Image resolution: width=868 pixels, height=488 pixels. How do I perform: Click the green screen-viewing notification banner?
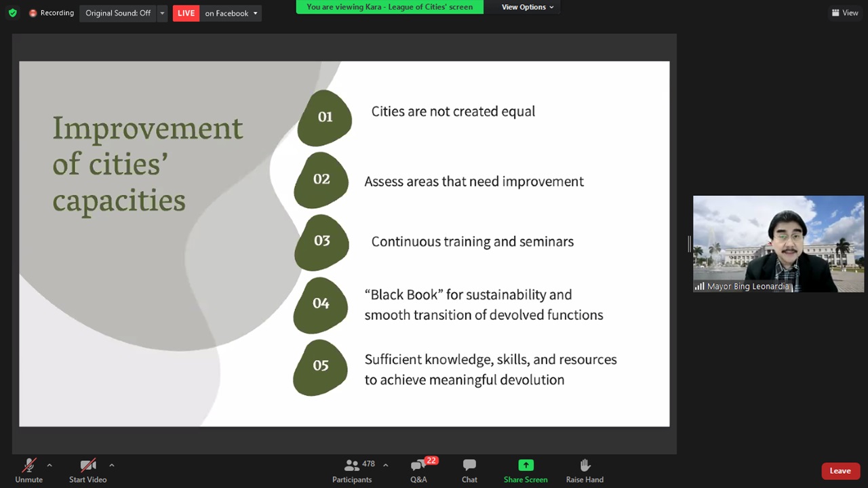[390, 7]
